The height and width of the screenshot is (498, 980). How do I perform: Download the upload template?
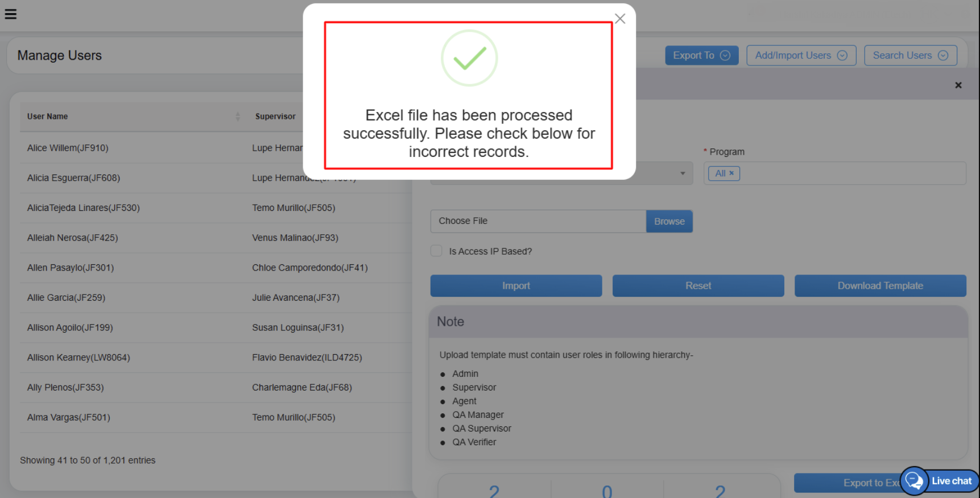(x=880, y=286)
